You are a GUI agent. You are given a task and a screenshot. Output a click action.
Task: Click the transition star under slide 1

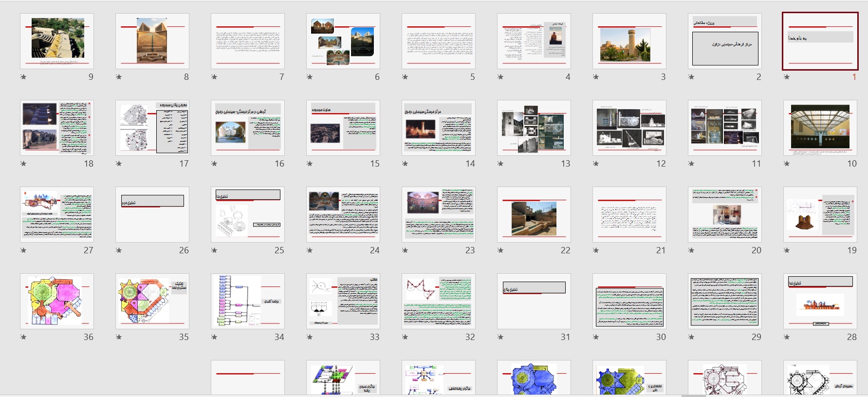[x=787, y=77]
